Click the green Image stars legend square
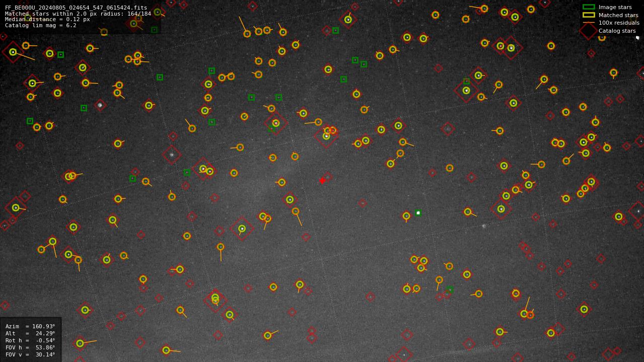This screenshot has width=644, height=362. tap(589, 7)
